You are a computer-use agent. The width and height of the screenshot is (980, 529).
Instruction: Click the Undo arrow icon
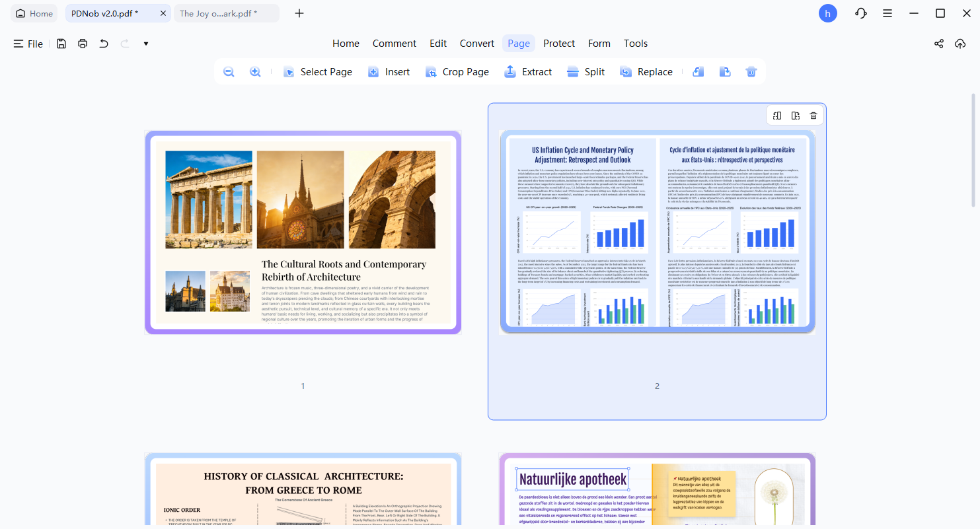[104, 43]
